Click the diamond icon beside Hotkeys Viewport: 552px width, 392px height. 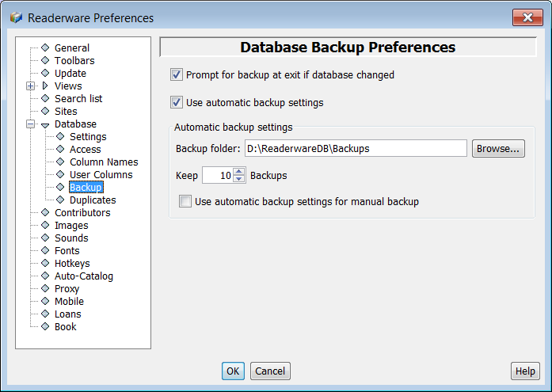click(x=45, y=263)
